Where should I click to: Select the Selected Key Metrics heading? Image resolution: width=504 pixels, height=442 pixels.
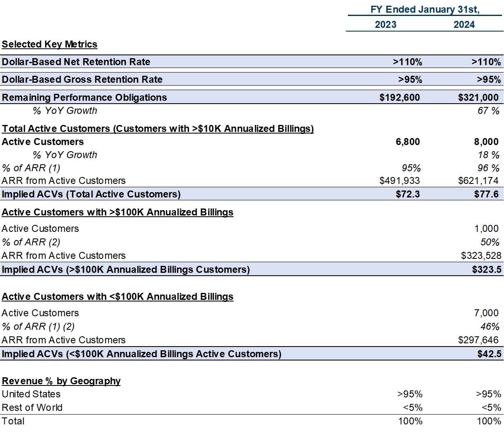tap(50, 44)
